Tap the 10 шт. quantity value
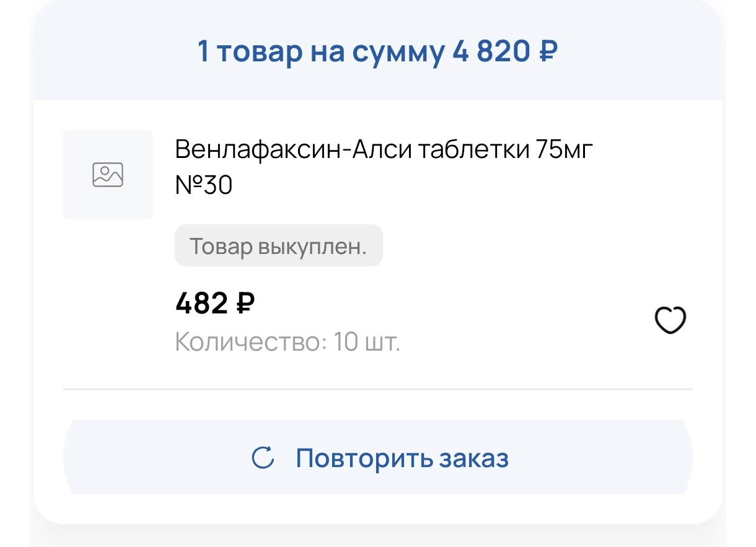The width and height of the screenshot is (756, 547). coord(367,342)
